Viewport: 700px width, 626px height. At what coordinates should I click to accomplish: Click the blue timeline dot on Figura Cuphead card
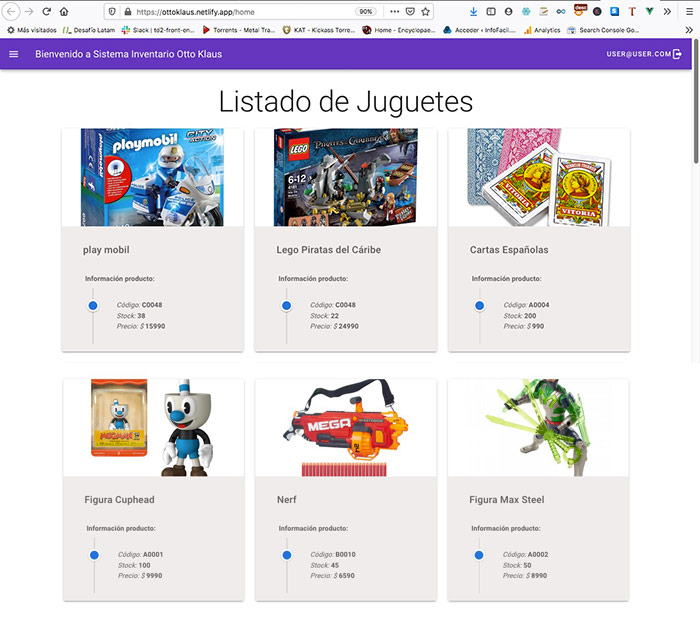point(94,555)
